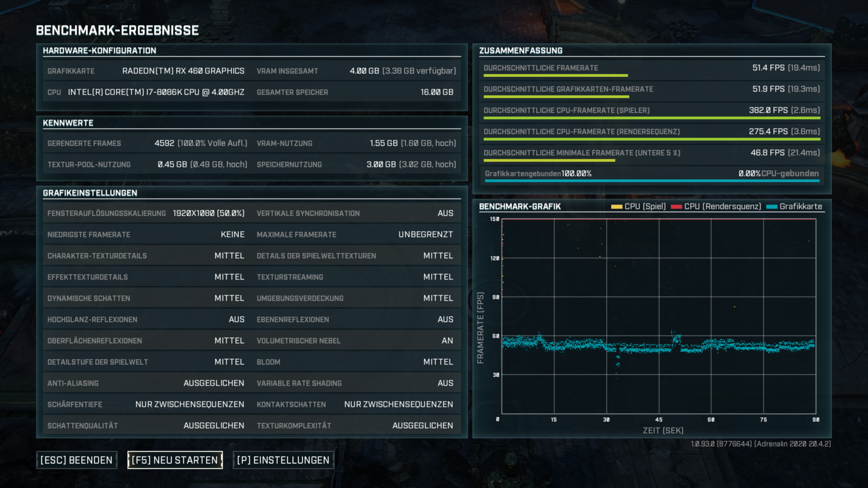Open [P] Einstellungen settings button
The width and height of the screenshot is (868, 488).
point(283,460)
